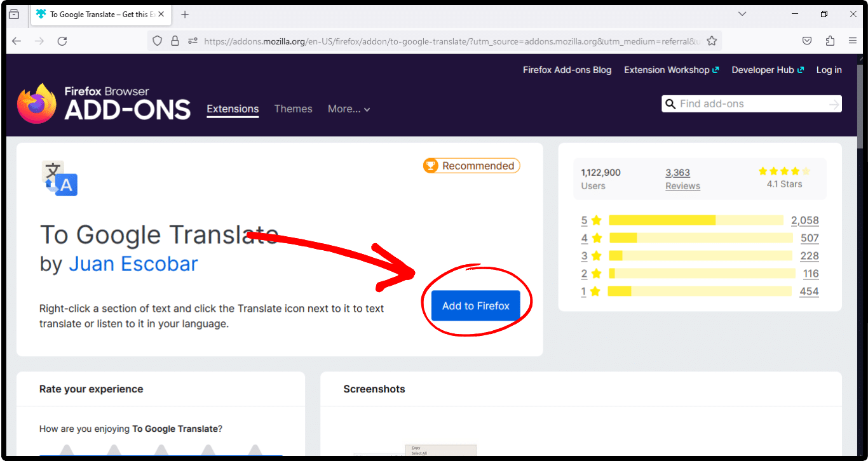This screenshot has height=461, width=868.
Task: Click the Firefox View icon in tab bar
Action: 14,14
